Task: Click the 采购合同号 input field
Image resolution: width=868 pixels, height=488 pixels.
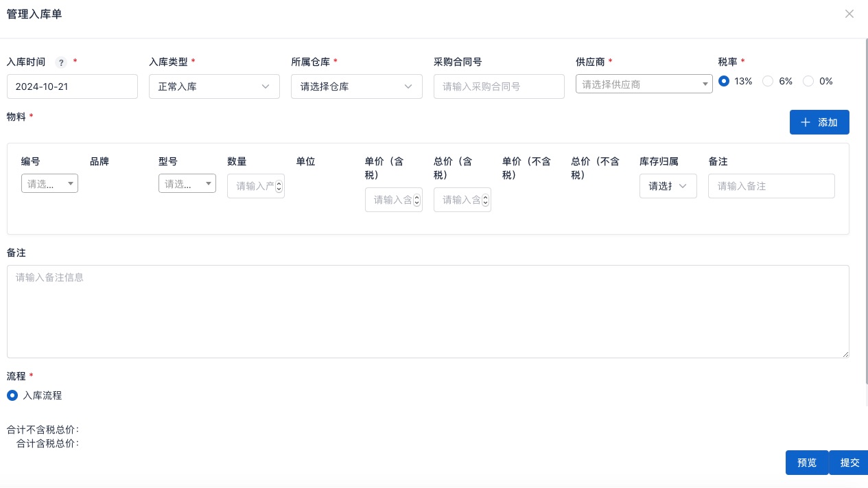Action: (x=499, y=86)
